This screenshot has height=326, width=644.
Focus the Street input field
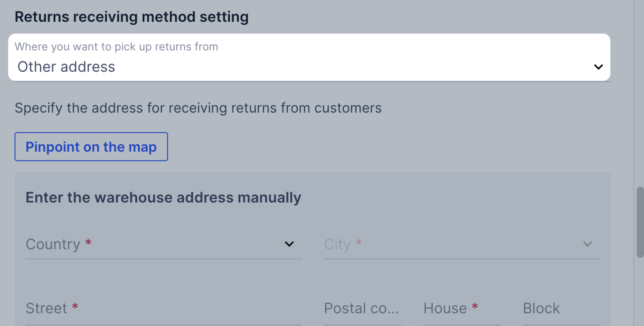[163, 309]
